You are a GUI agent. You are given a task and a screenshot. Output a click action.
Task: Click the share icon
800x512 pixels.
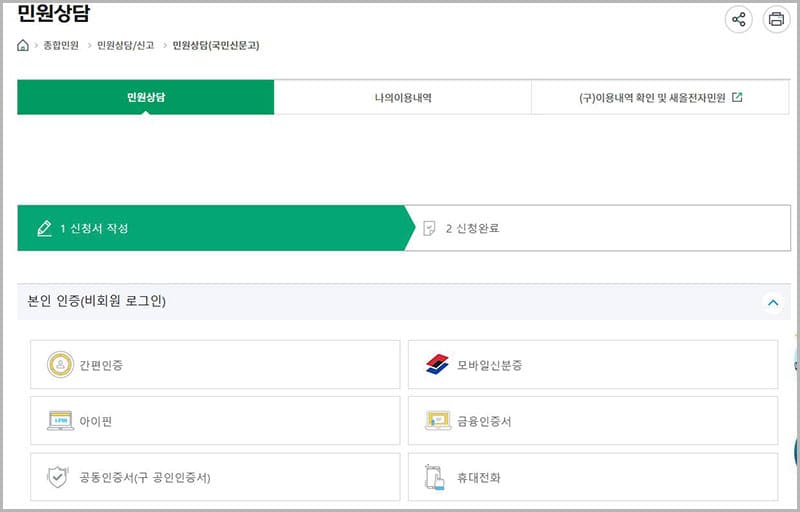click(739, 19)
